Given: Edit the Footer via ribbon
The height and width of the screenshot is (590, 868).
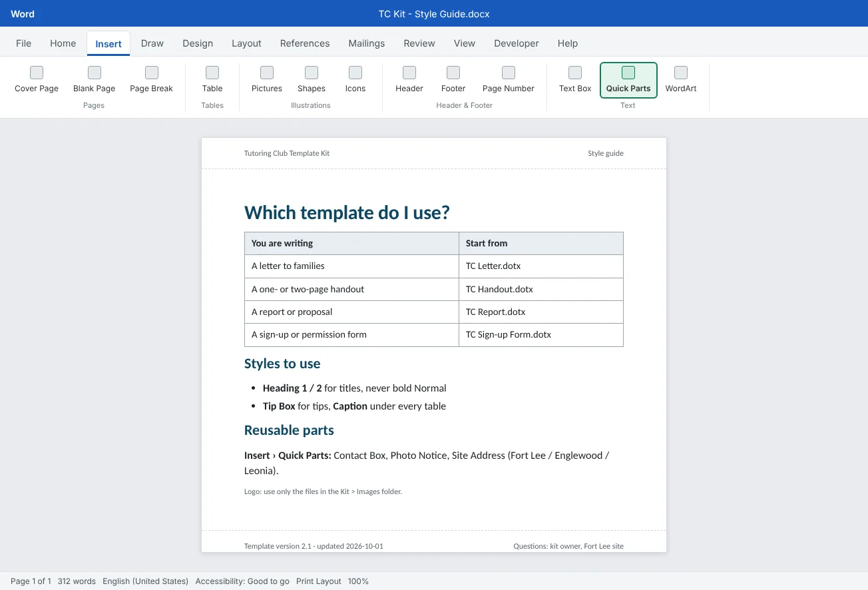Looking at the screenshot, I should coord(453,80).
